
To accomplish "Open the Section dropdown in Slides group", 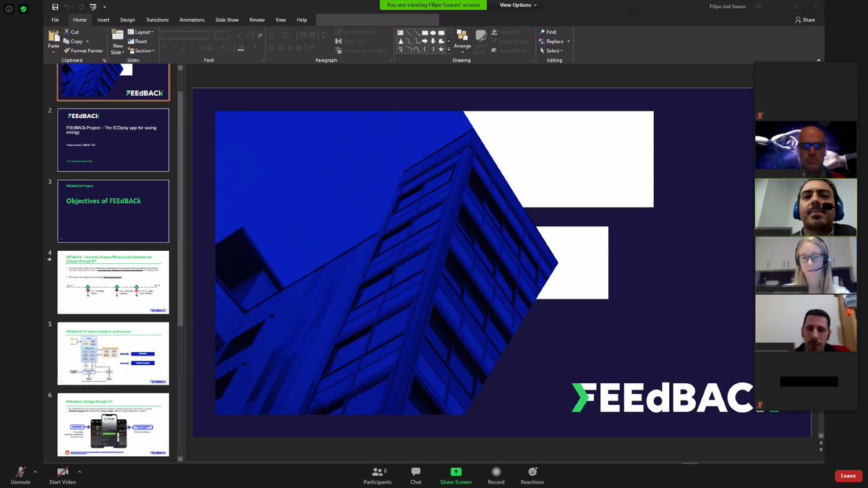I will 142,51.
